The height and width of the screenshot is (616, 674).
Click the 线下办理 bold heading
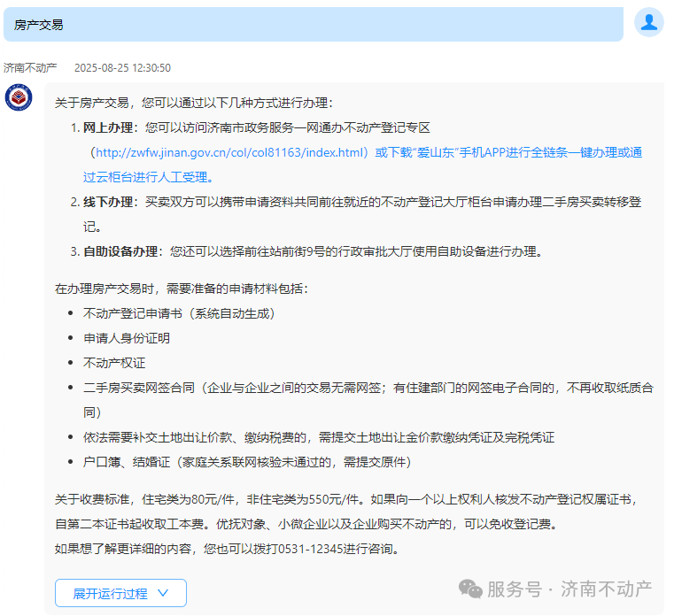pyautogui.click(x=108, y=202)
